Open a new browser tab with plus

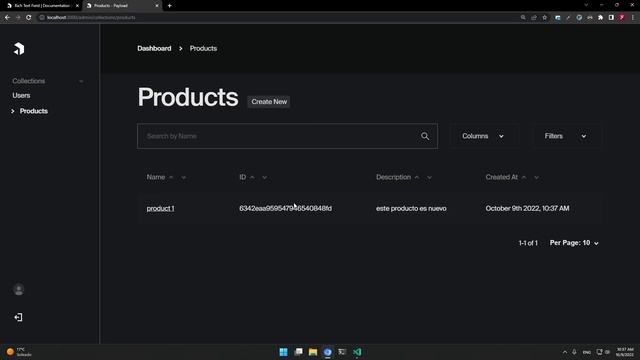(x=169, y=6)
